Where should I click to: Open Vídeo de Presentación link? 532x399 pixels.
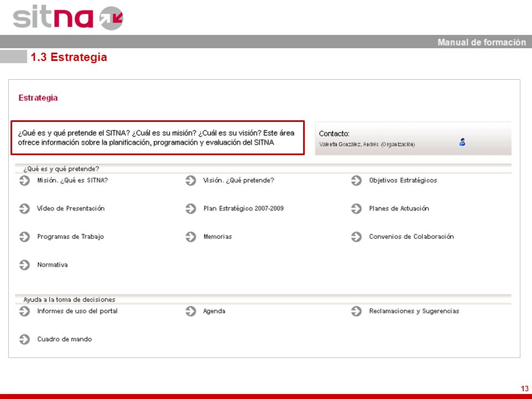point(70,209)
